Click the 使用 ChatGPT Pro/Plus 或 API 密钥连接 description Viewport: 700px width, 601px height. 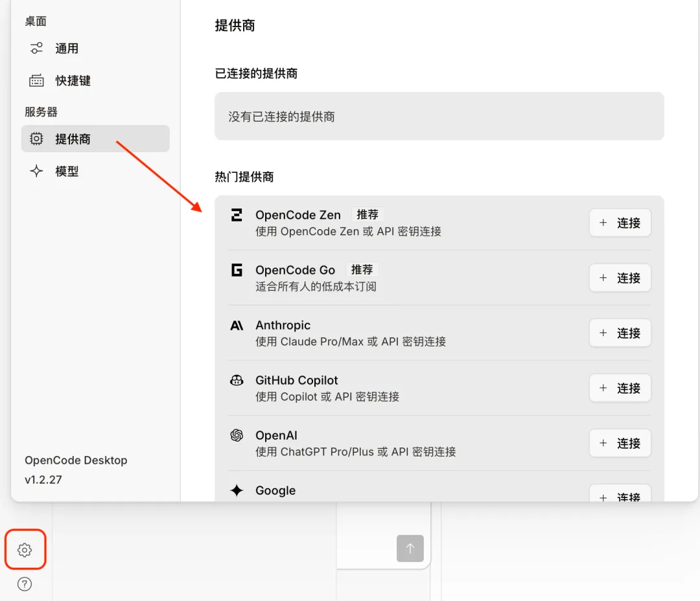coord(355,452)
